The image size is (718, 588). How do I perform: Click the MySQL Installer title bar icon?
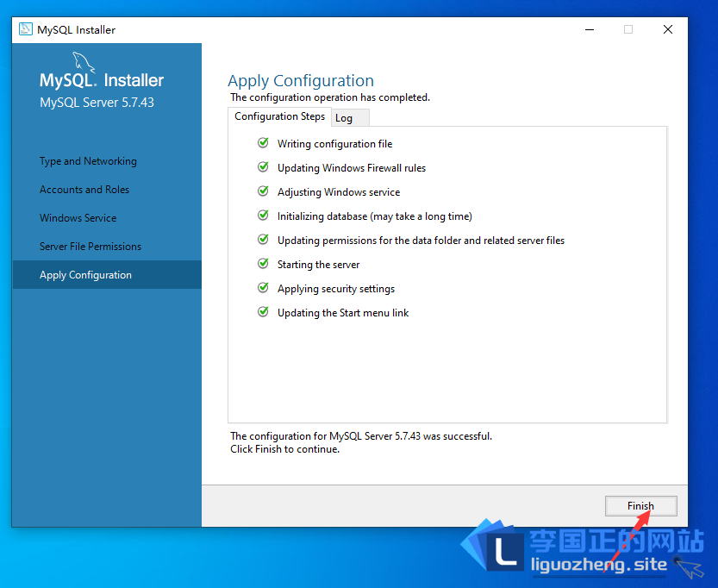(26, 29)
